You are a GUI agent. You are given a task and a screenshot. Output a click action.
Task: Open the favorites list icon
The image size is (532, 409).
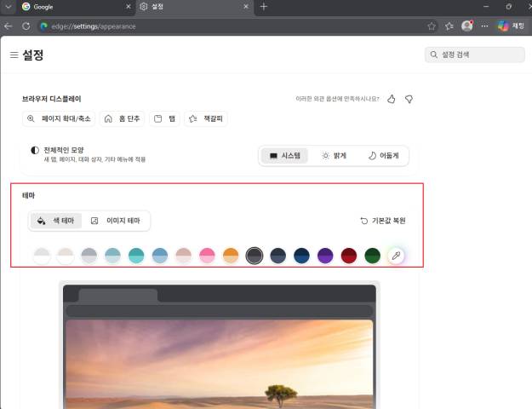449,26
